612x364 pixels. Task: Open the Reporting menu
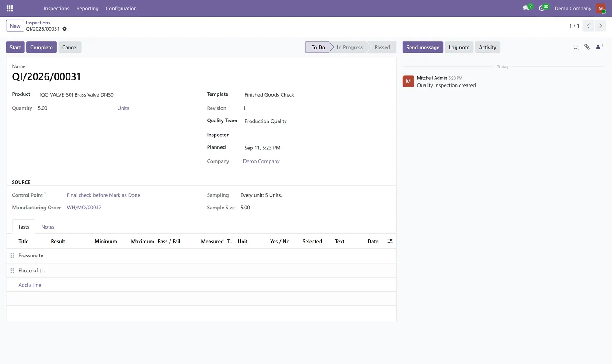coord(87,8)
